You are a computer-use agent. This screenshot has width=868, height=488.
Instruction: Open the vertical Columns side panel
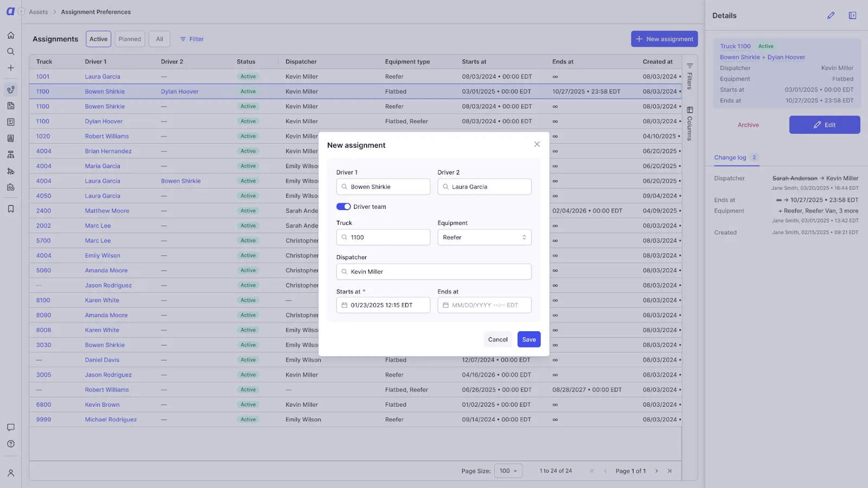tap(690, 124)
